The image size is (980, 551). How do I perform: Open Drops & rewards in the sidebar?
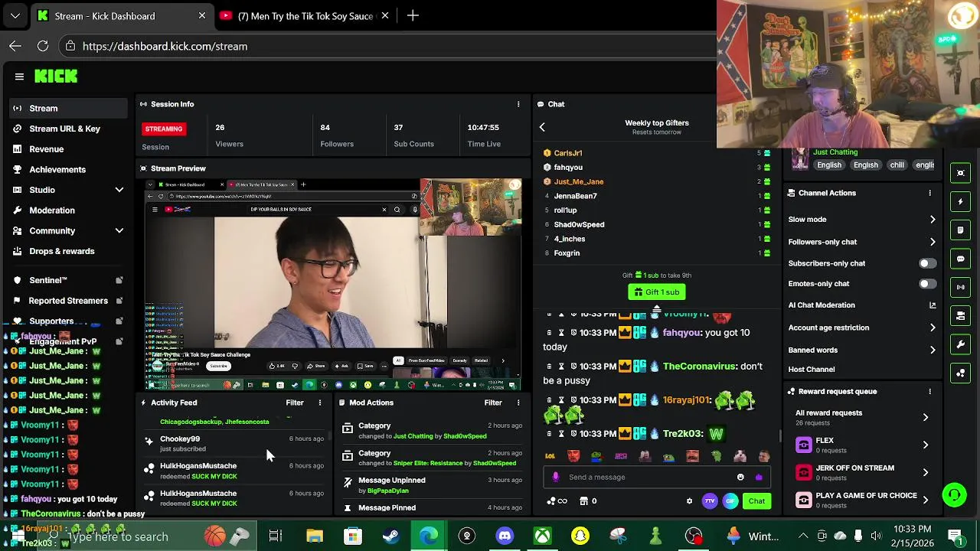(x=61, y=251)
